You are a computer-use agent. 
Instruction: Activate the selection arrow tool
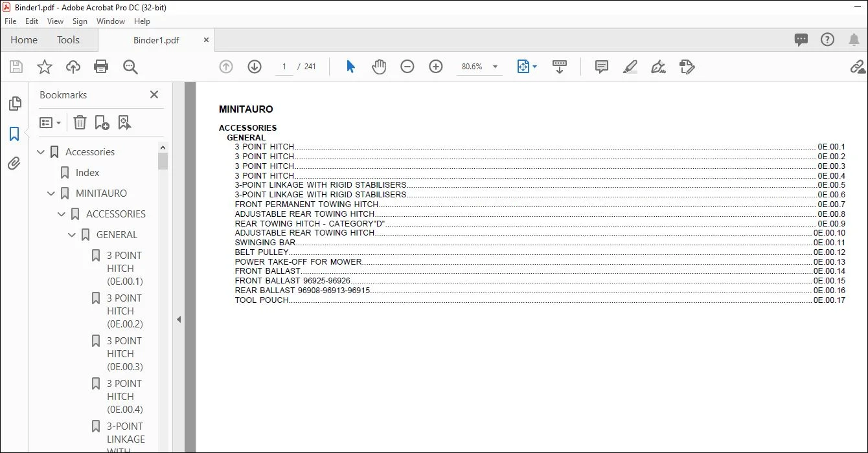[350, 67]
